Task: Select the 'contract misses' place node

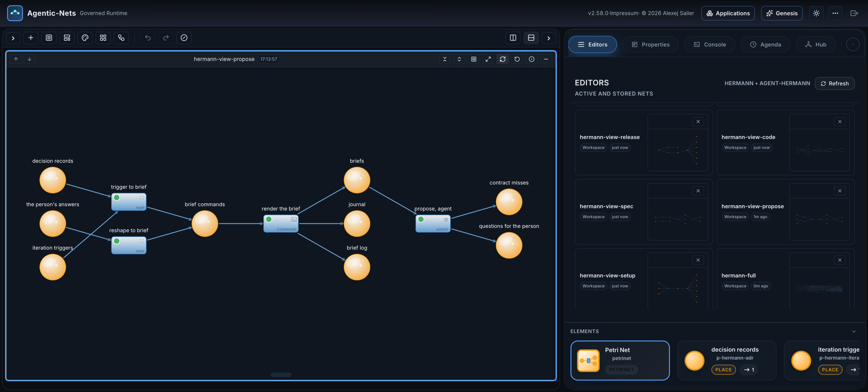Action: (x=509, y=202)
